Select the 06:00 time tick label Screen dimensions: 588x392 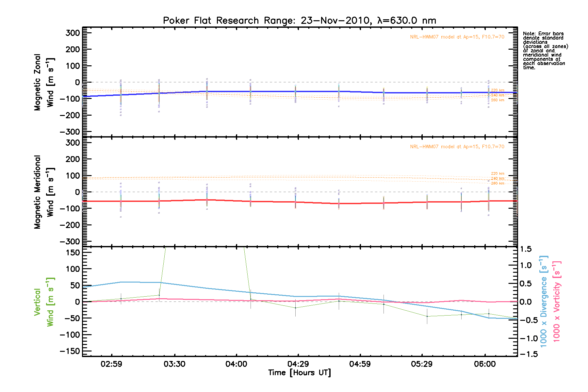485,364
